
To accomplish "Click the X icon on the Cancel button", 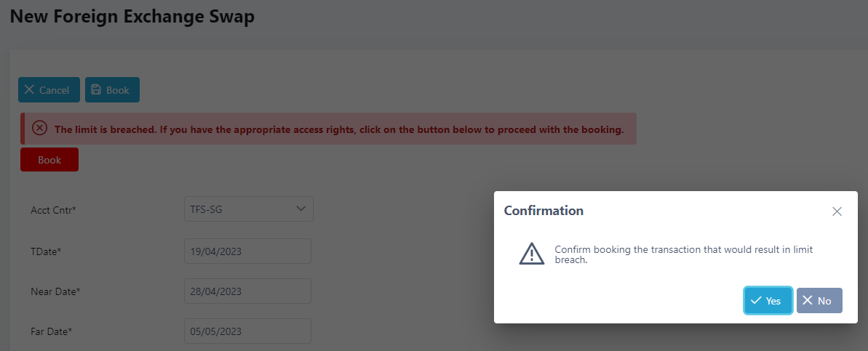I will (x=29, y=90).
